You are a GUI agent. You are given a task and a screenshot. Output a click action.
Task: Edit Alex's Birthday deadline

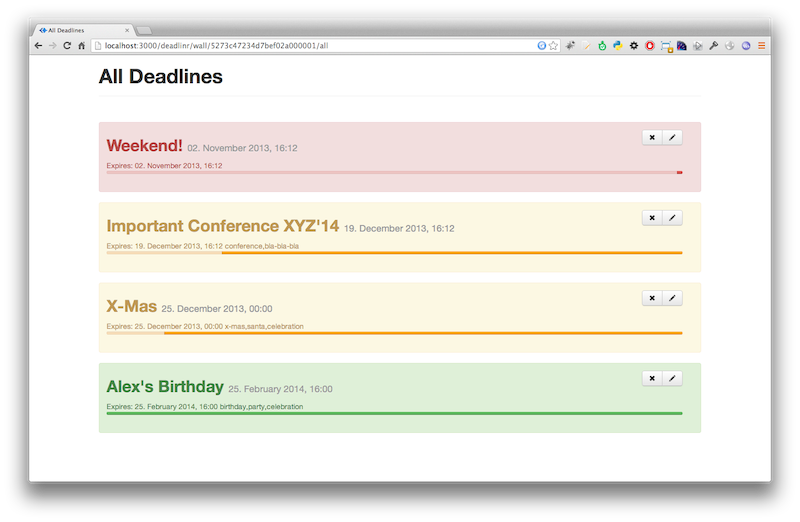tap(672, 378)
